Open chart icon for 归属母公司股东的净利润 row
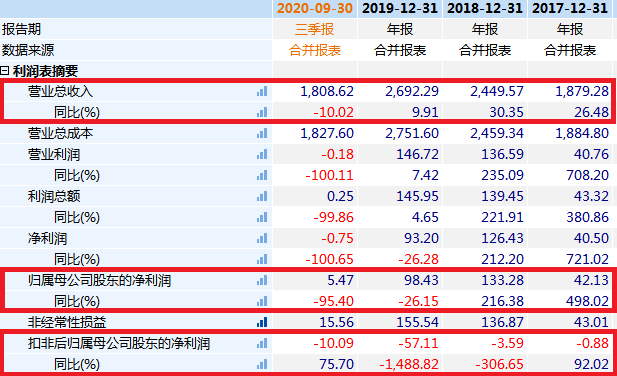The width and height of the screenshot is (617, 376). [x=262, y=280]
